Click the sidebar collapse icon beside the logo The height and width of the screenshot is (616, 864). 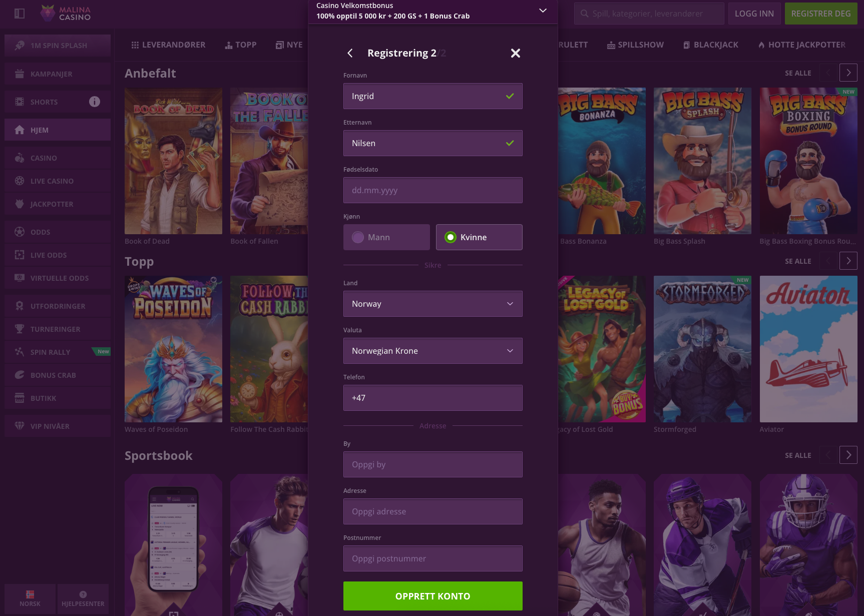[20, 14]
